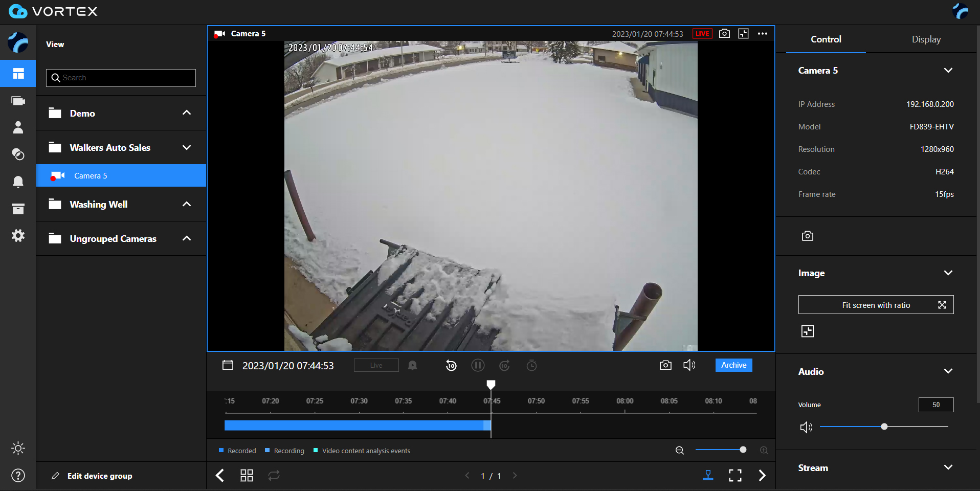
Task: Open the grid layout selector
Action: pyautogui.click(x=247, y=476)
